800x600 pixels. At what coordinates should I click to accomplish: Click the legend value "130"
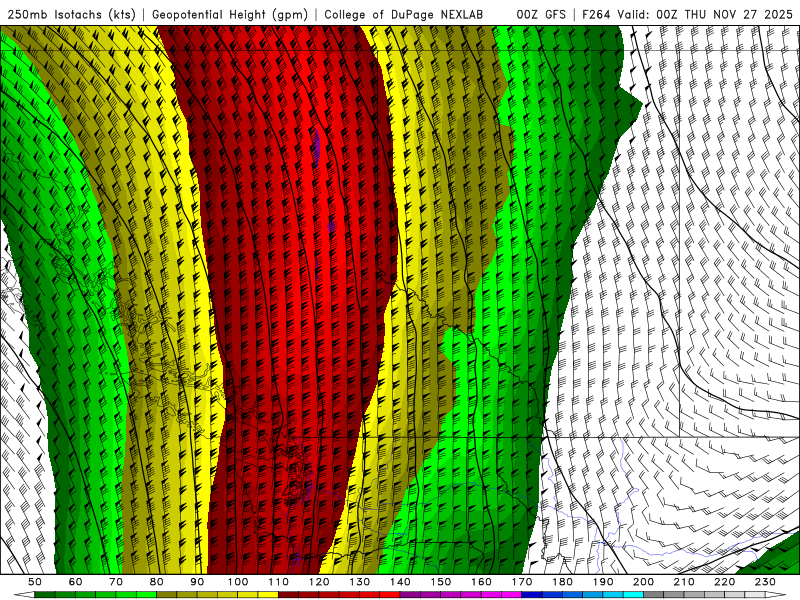(x=359, y=582)
